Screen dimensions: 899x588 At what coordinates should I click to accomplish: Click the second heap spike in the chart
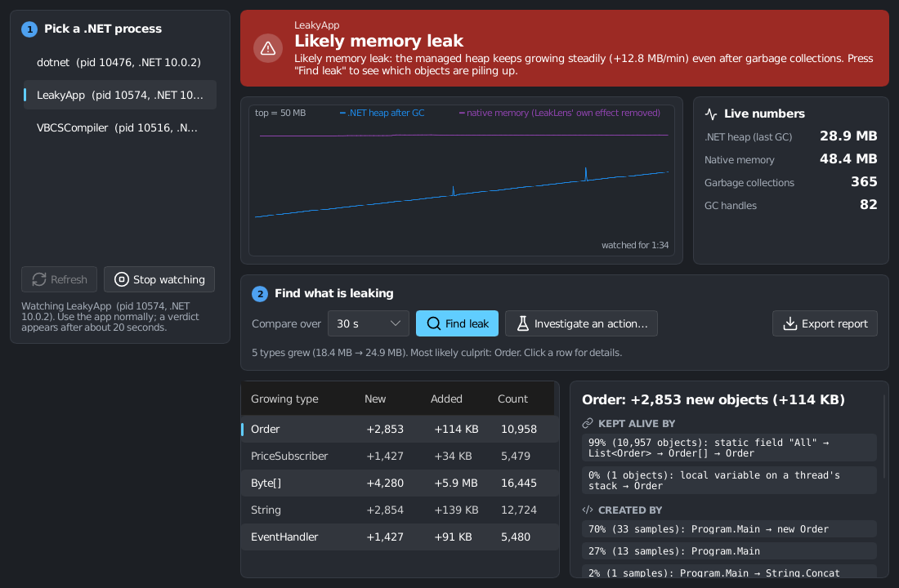tap(585, 173)
